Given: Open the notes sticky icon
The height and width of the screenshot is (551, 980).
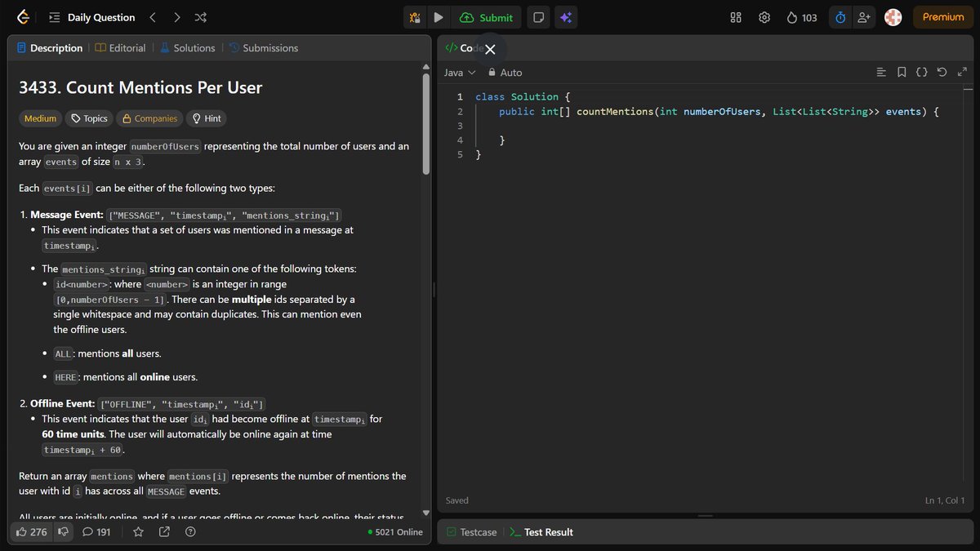Looking at the screenshot, I should (538, 17).
